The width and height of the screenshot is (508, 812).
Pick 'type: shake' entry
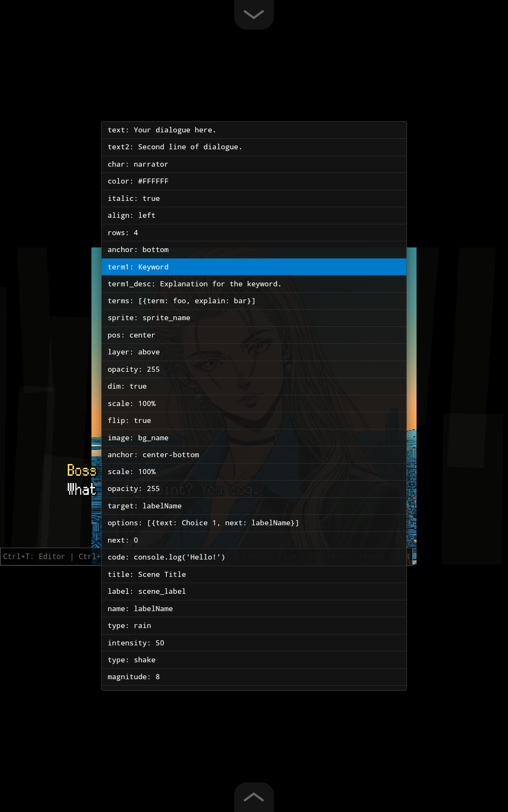coord(254,660)
